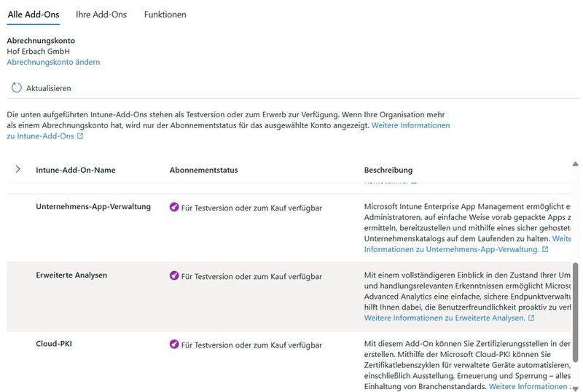This screenshot has width=583, height=392.
Task: Click external link icon after Unternehmens-App-Verwaltung info link
Action: (x=545, y=249)
